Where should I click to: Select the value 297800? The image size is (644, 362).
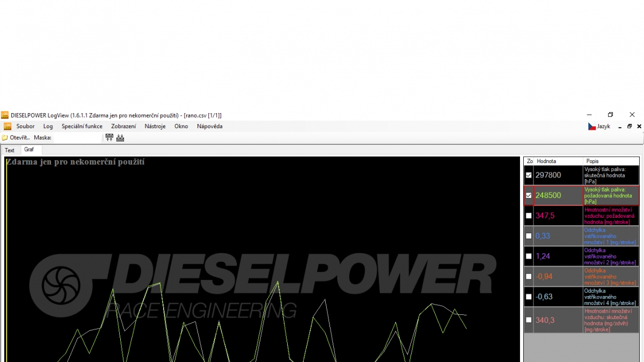548,175
